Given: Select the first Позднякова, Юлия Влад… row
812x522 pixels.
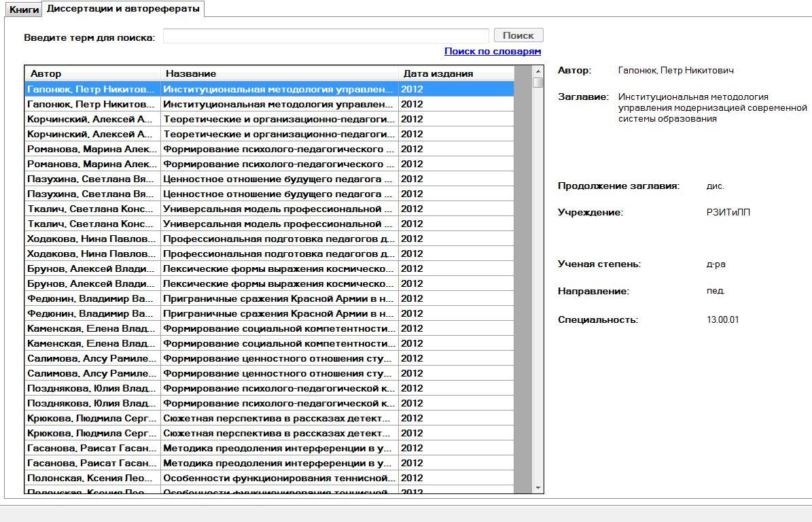Looking at the screenshot, I should pos(269,388).
